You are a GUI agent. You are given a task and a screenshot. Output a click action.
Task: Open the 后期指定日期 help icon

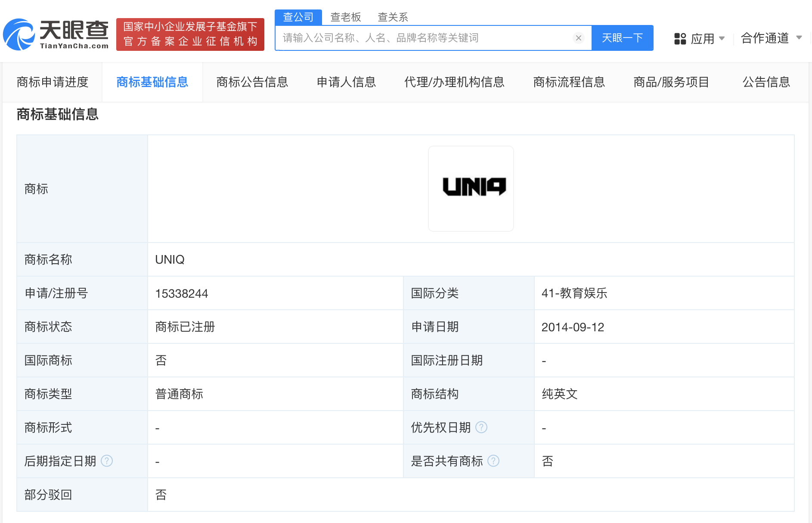pos(106,461)
